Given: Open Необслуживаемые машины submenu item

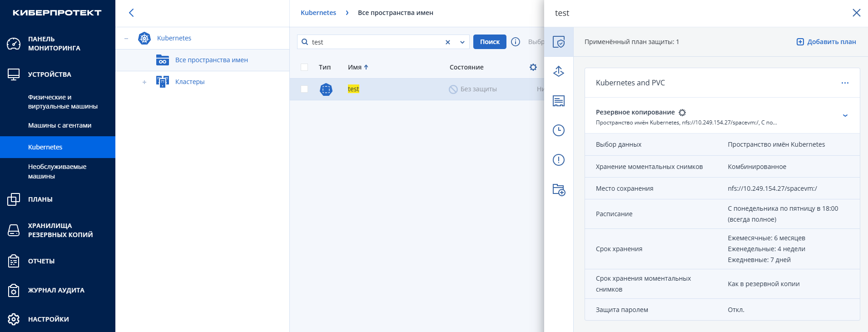Looking at the screenshot, I should point(57,171).
